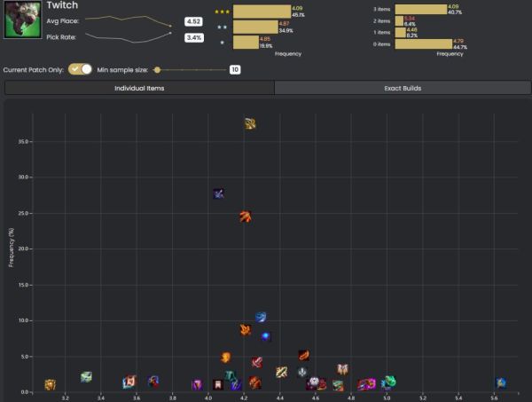Click the Avg Place value 4.52
The image size is (532, 402).
pos(193,21)
